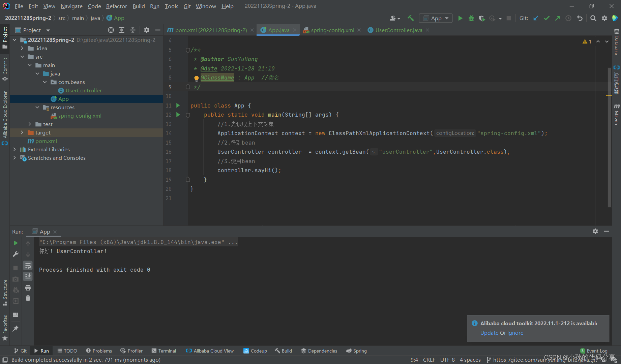
Task: Push commits with Git up-arrow icon
Action: (x=557, y=18)
